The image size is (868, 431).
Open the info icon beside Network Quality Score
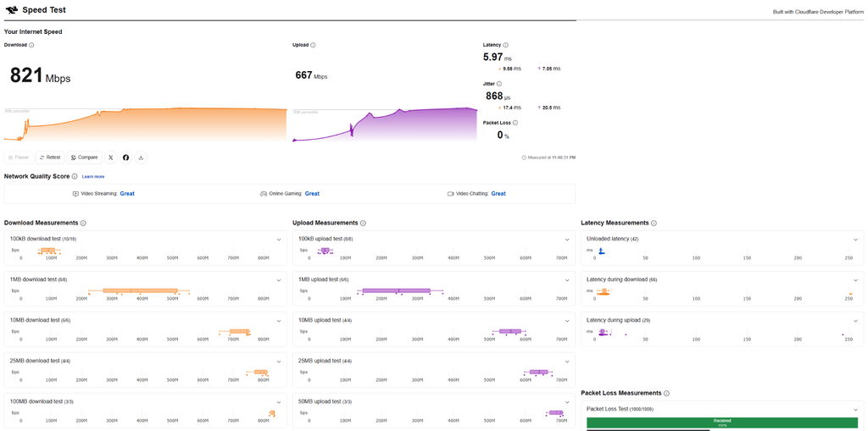[x=75, y=176]
